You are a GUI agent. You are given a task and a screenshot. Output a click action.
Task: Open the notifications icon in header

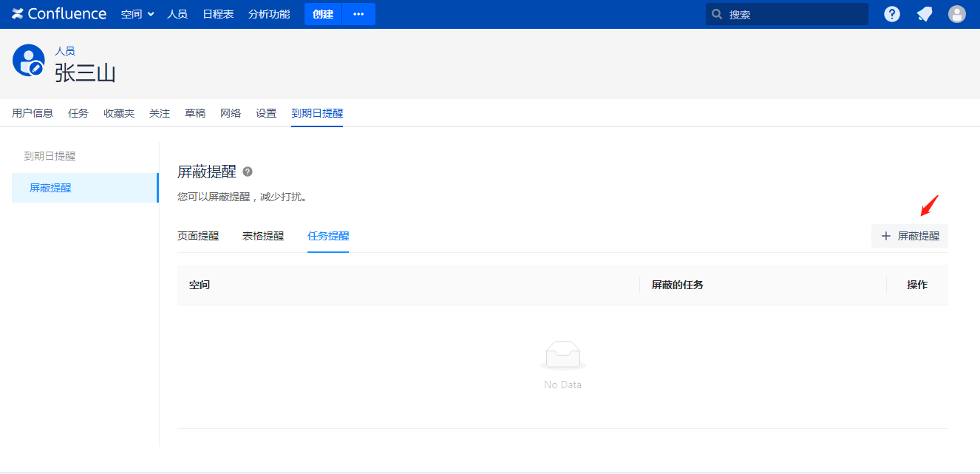click(x=925, y=14)
